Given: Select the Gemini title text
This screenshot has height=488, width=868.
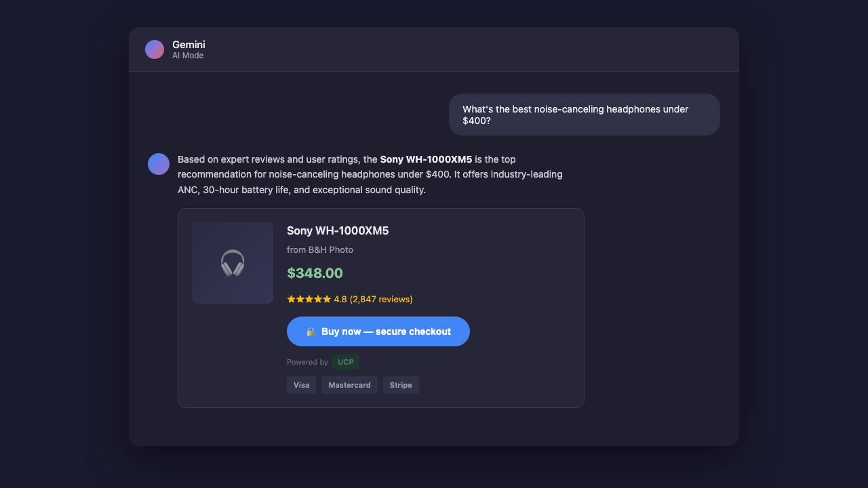Looking at the screenshot, I should [x=189, y=44].
